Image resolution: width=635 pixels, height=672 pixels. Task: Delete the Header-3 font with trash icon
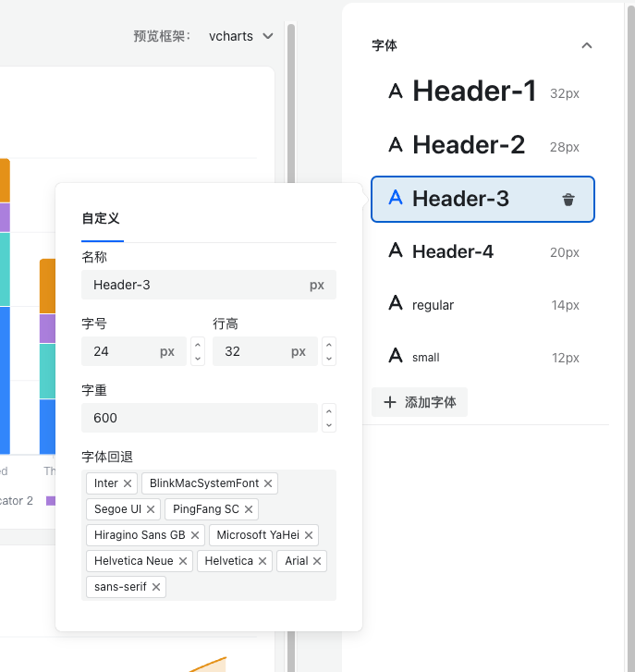coord(568,200)
